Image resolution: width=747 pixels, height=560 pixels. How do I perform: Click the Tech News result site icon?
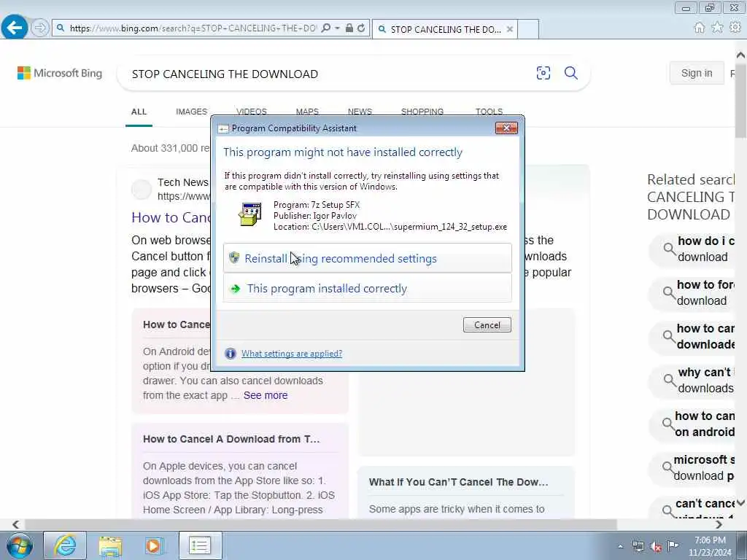(x=142, y=189)
